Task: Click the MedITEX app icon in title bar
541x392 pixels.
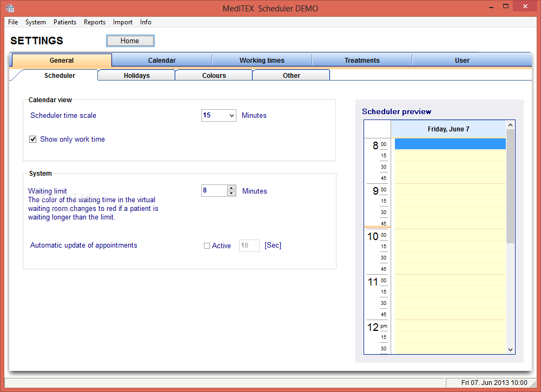Action: pyautogui.click(x=10, y=8)
